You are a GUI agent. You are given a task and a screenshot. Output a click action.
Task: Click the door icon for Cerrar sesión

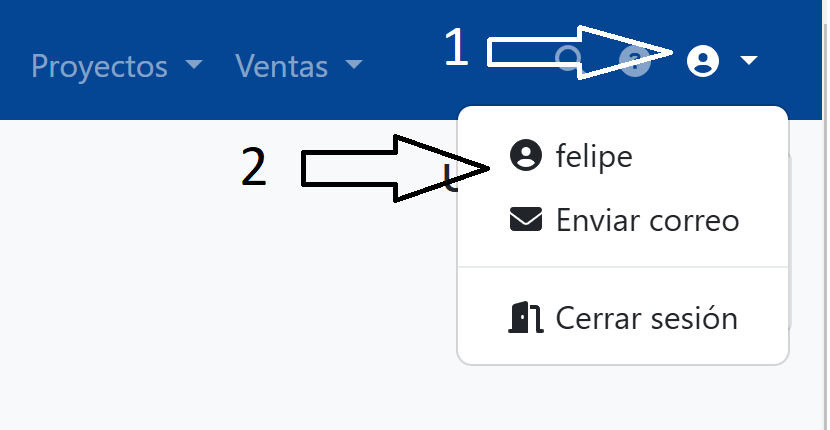click(x=526, y=318)
